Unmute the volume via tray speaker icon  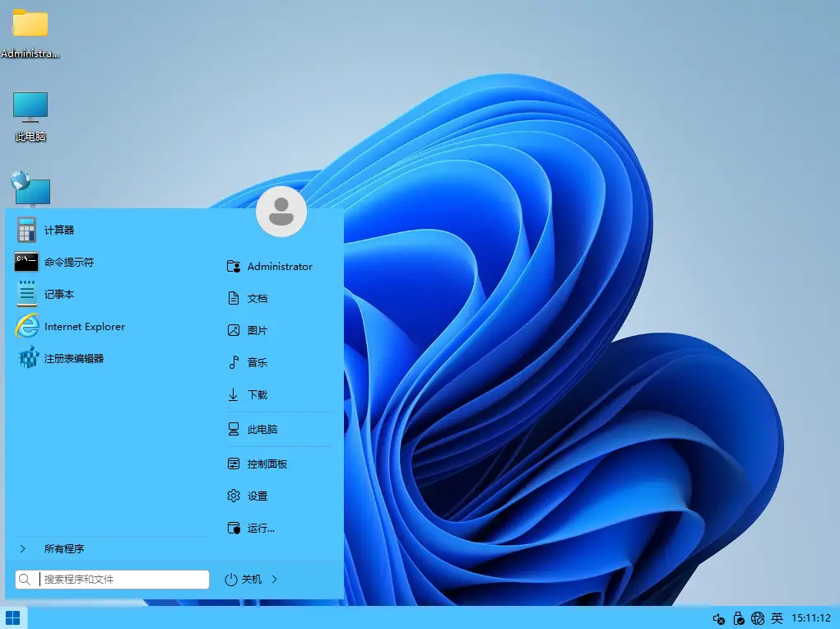[x=719, y=618]
